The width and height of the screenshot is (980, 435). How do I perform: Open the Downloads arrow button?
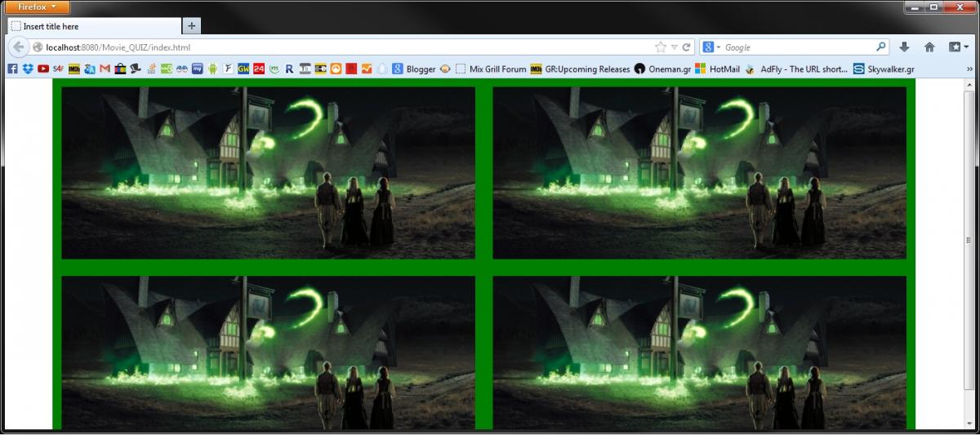[905, 47]
